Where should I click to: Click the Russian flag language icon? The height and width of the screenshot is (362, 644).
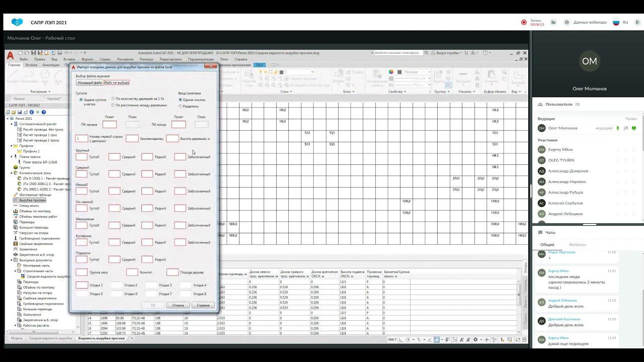click(616, 23)
